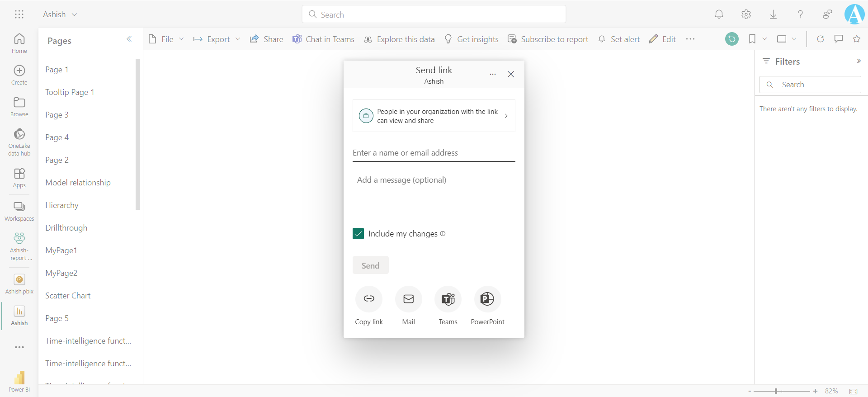This screenshot has height=397, width=868.
Task: Open OneLake data hub
Action: tap(19, 142)
